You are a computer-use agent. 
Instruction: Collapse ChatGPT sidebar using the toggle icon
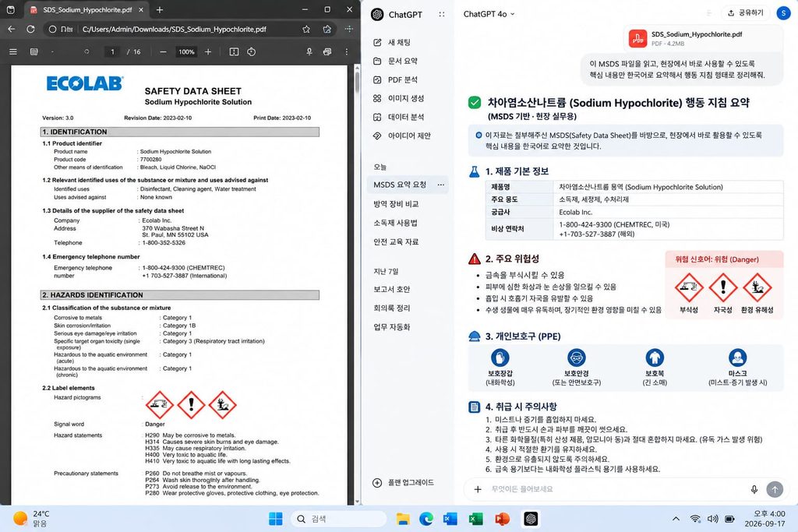click(x=441, y=15)
